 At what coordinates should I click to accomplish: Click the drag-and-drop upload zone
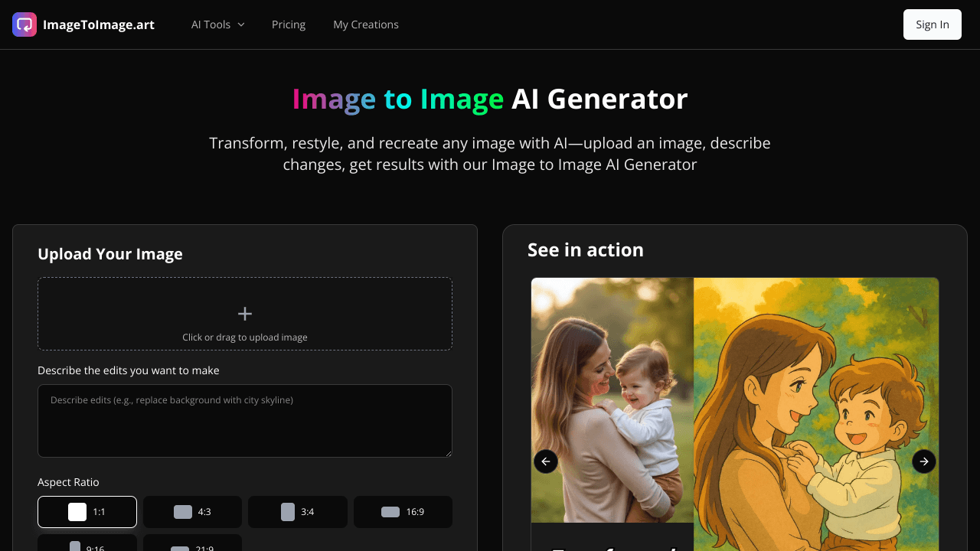click(245, 314)
